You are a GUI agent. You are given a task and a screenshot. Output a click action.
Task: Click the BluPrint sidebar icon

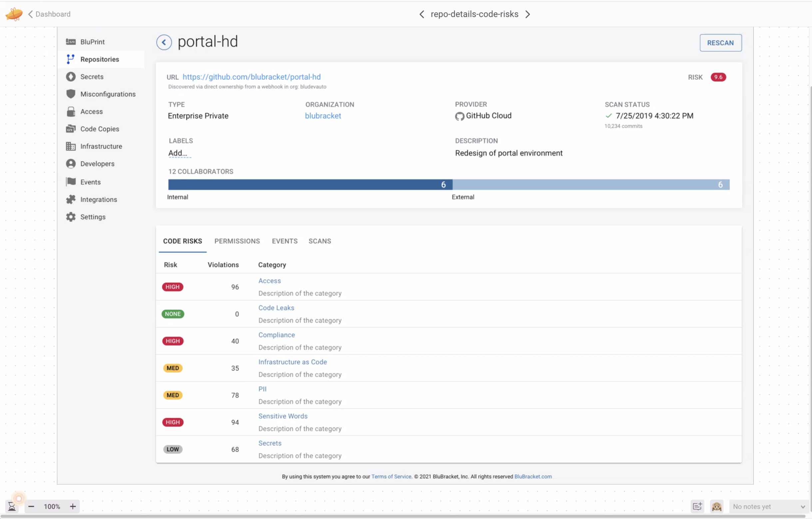tap(71, 42)
